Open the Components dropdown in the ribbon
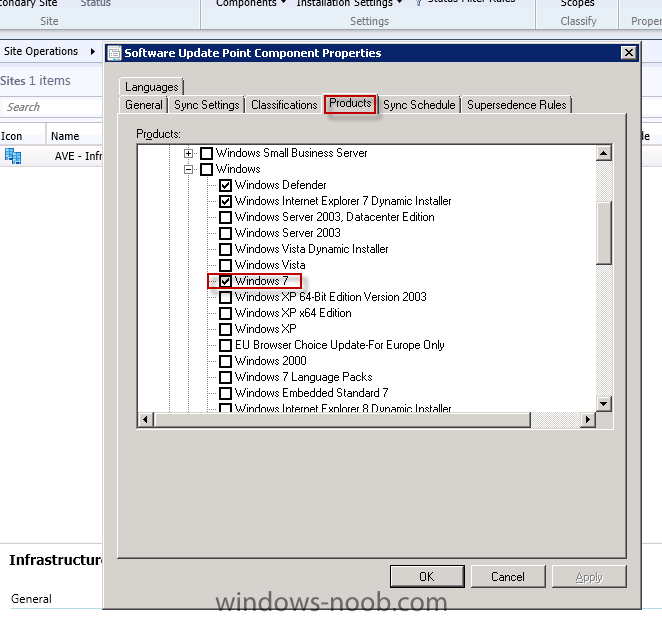The image size is (662, 617). (251, 3)
